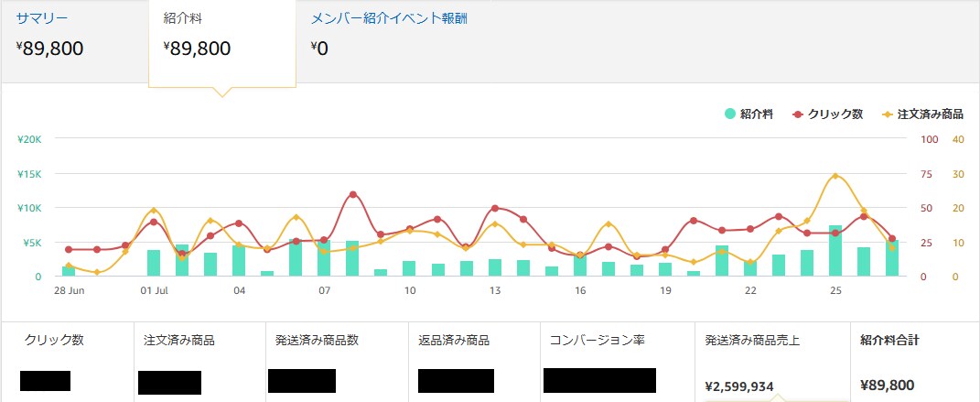
Task: Click the ¥15K axis label
Action: click(29, 174)
